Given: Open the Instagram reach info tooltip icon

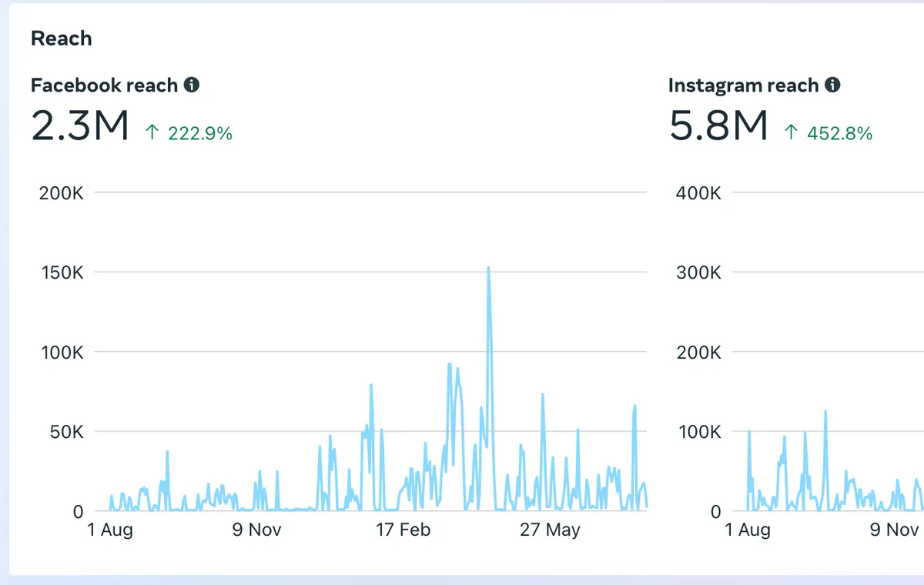Looking at the screenshot, I should coord(832,85).
